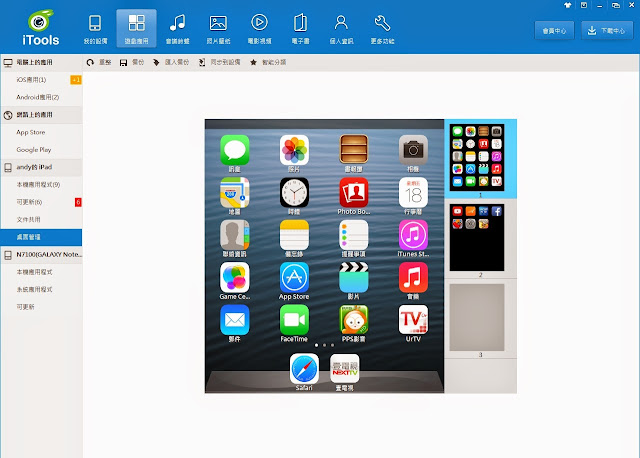This screenshot has height=458, width=640.
Task: Open the Personal info tab
Action: (x=341, y=29)
